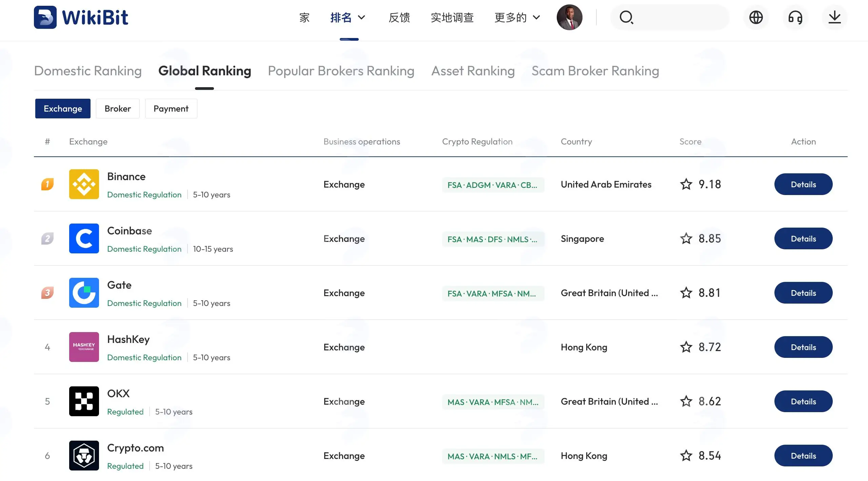Click the Binance logo
Screen dimensions: 868x481
(84, 184)
